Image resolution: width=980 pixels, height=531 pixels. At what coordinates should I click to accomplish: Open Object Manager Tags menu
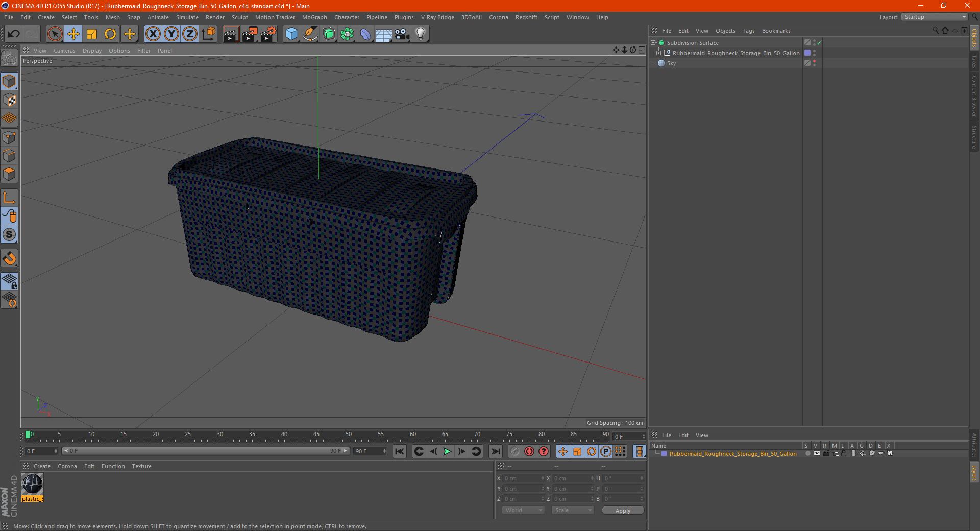click(x=748, y=31)
